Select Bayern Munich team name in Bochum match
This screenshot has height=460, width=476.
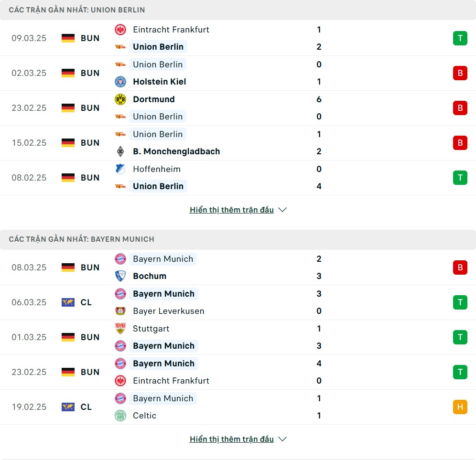coord(163,259)
